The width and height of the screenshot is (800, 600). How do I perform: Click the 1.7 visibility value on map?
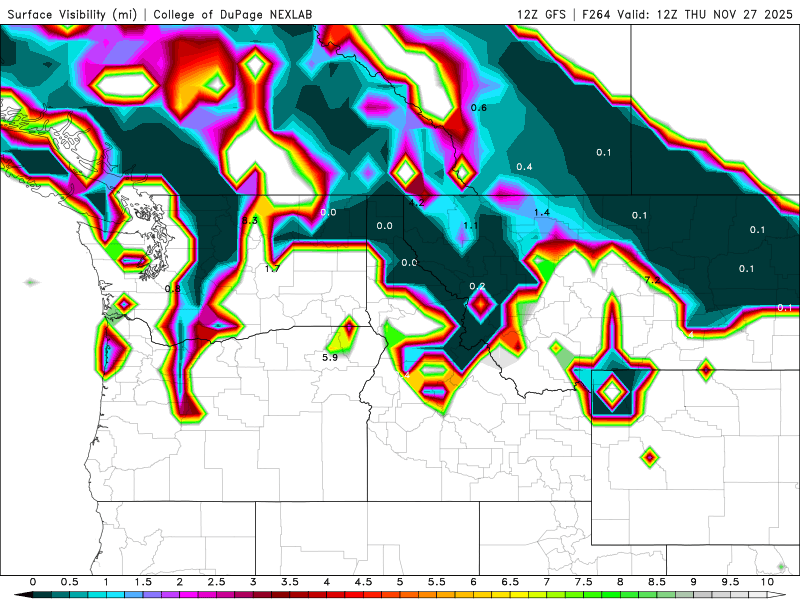(x=272, y=268)
